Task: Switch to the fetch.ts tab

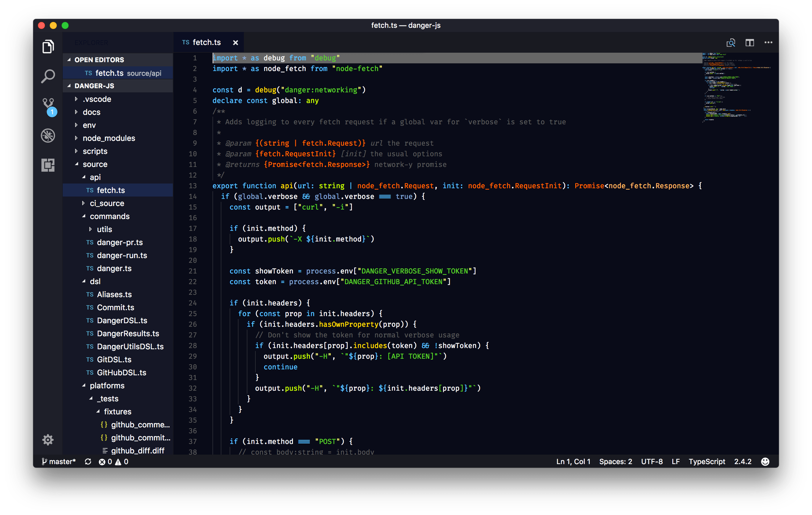Action: tap(206, 42)
